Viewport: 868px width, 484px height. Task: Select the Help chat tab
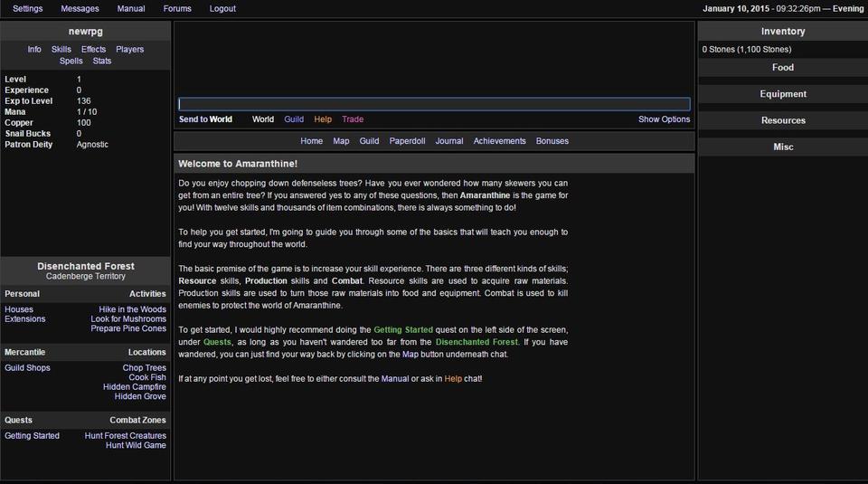point(323,119)
